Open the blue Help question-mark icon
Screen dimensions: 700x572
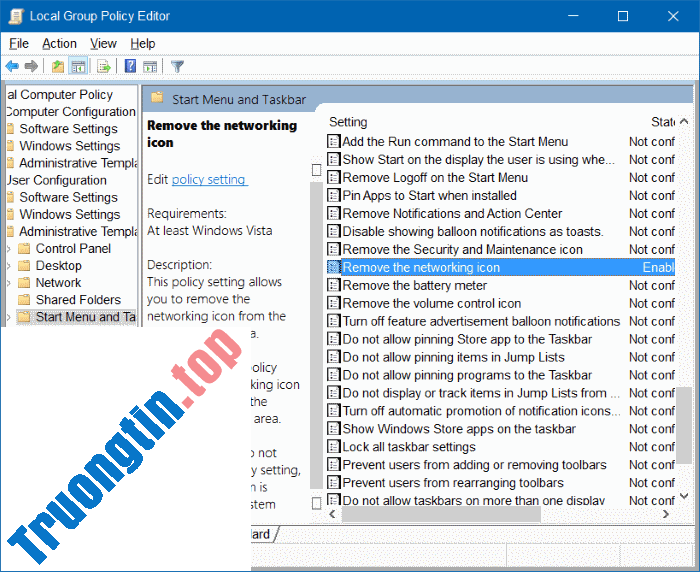pyautogui.click(x=130, y=66)
